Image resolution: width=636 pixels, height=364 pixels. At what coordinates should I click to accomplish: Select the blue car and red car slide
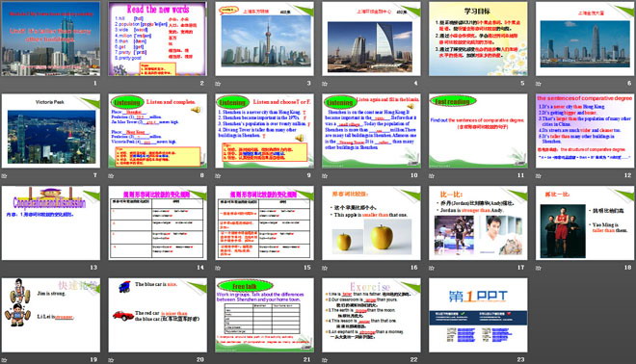tap(157, 315)
